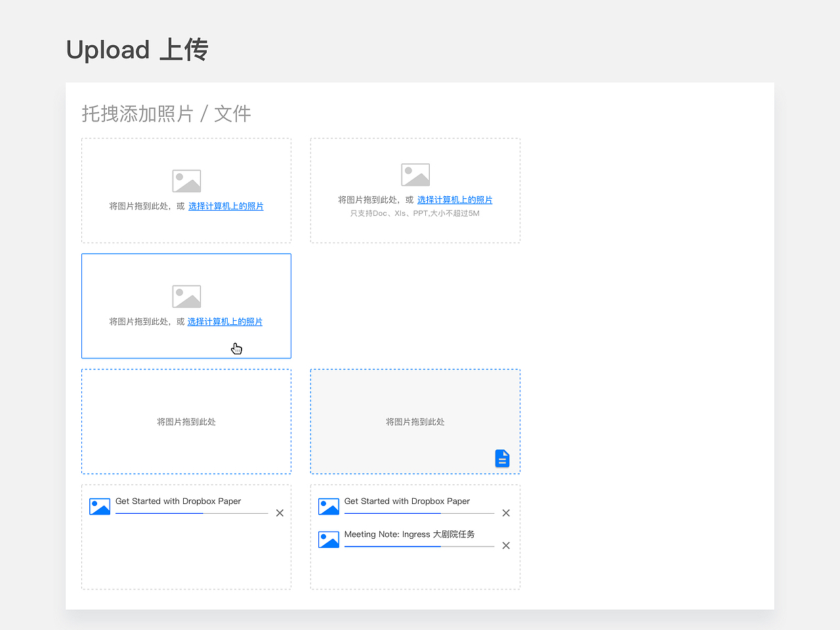Click the blue document file icon in drag-over zone
The image size is (840, 630).
tap(502, 458)
